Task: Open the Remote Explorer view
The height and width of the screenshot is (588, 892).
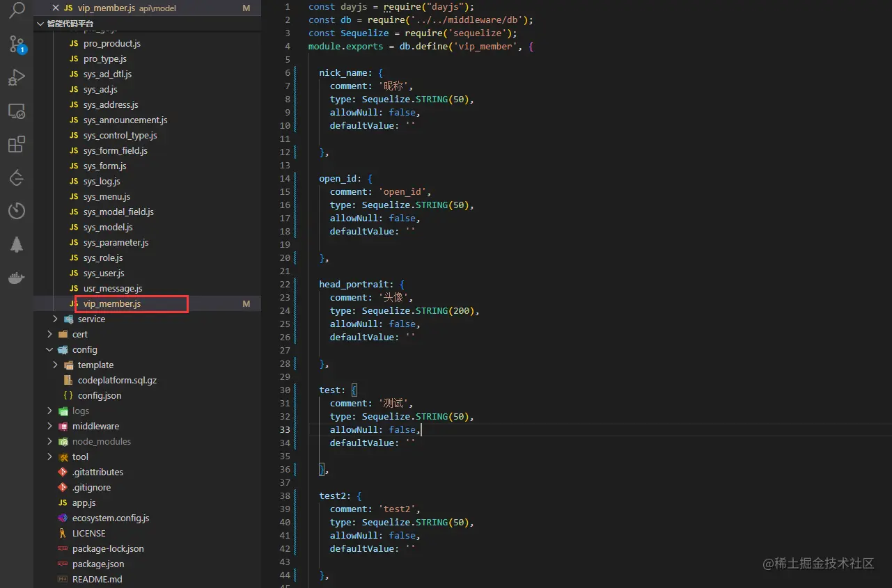Action: (17, 111)
